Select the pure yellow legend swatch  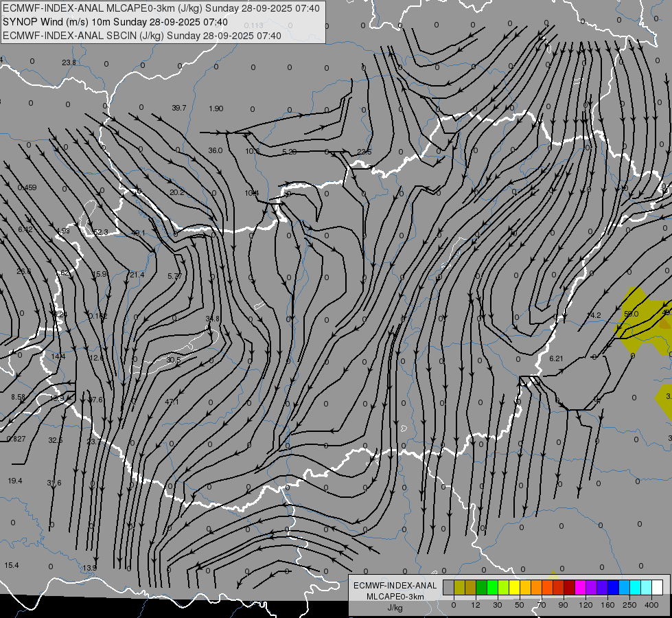[x=515, y=588]
